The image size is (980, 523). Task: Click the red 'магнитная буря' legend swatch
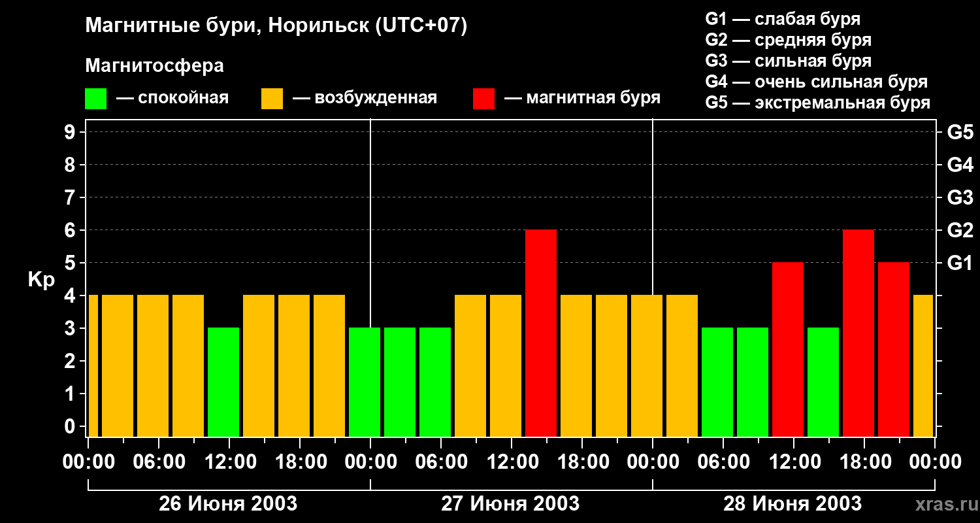pos(483,99)
